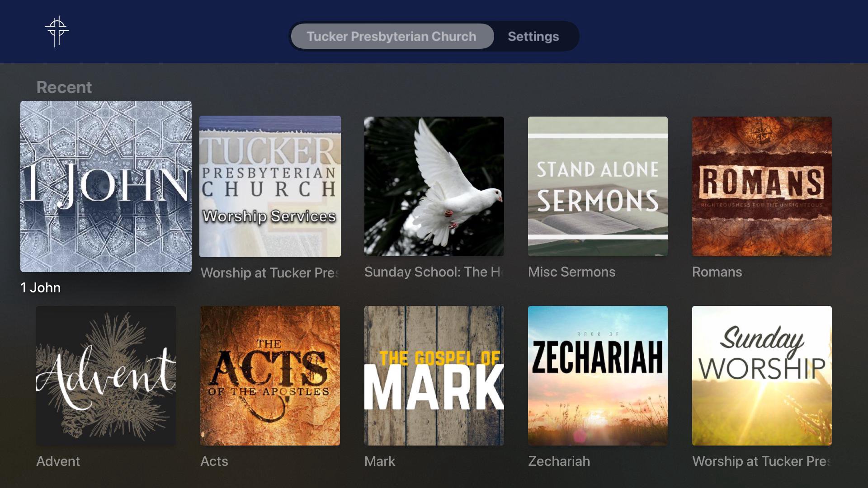
Task: Choose the Book of Zechariah artwork
Action: pos(598,375)
